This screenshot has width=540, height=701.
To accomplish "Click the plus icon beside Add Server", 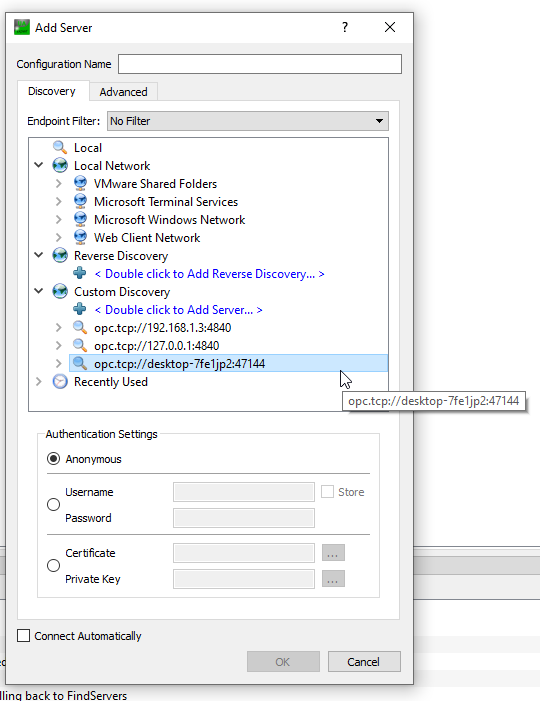I will point(80,309).
